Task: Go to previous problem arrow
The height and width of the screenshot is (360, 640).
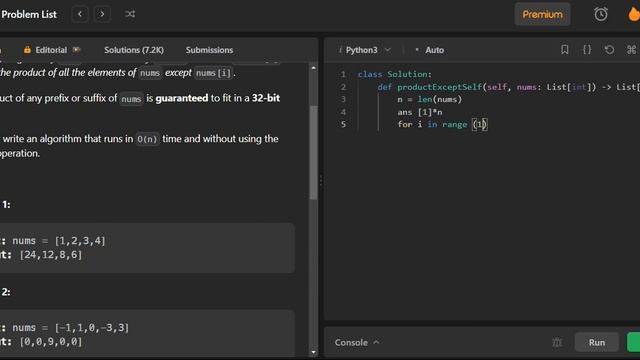Action: click(x=80, y=14)
